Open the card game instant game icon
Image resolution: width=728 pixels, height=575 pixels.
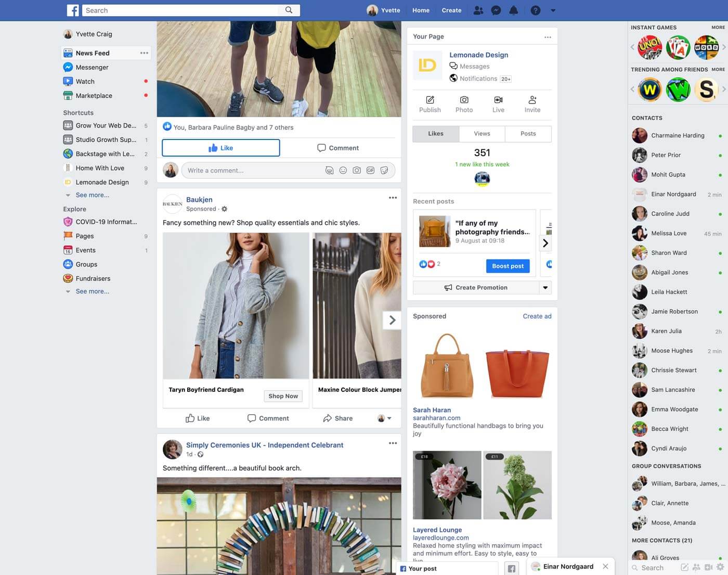click(678, 48)
